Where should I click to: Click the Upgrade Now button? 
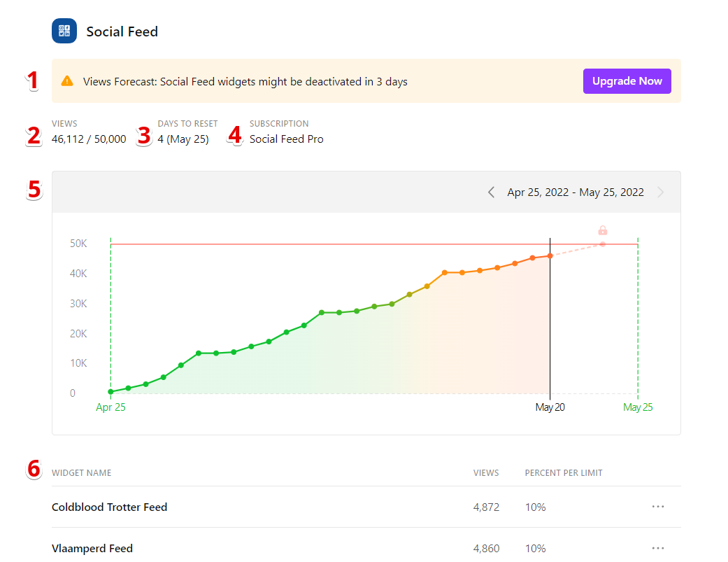(x=627, y=80)
